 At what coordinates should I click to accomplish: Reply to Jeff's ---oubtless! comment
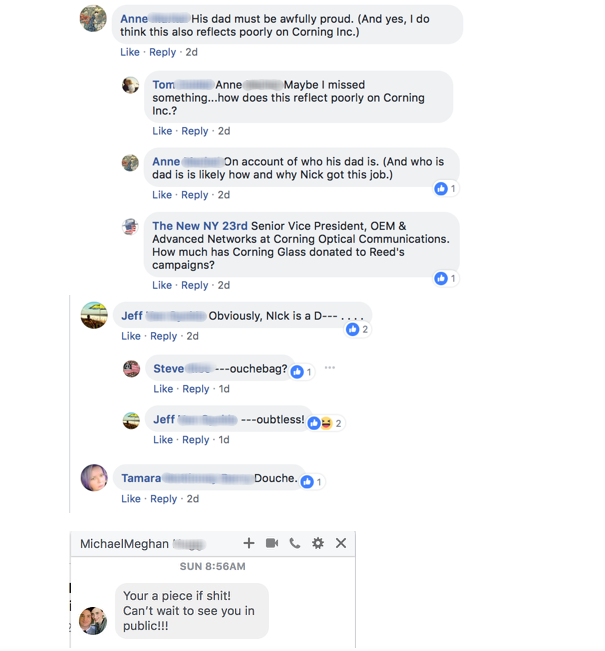tap(196, 440)
